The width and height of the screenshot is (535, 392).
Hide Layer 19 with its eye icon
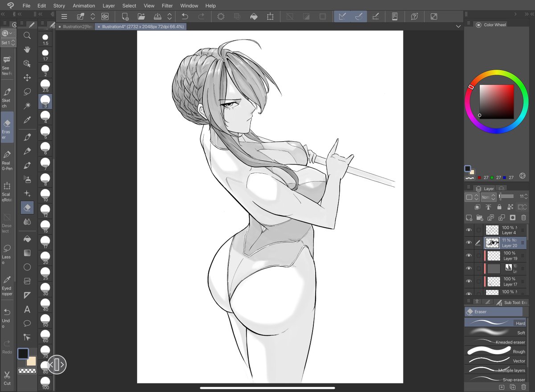469,256
